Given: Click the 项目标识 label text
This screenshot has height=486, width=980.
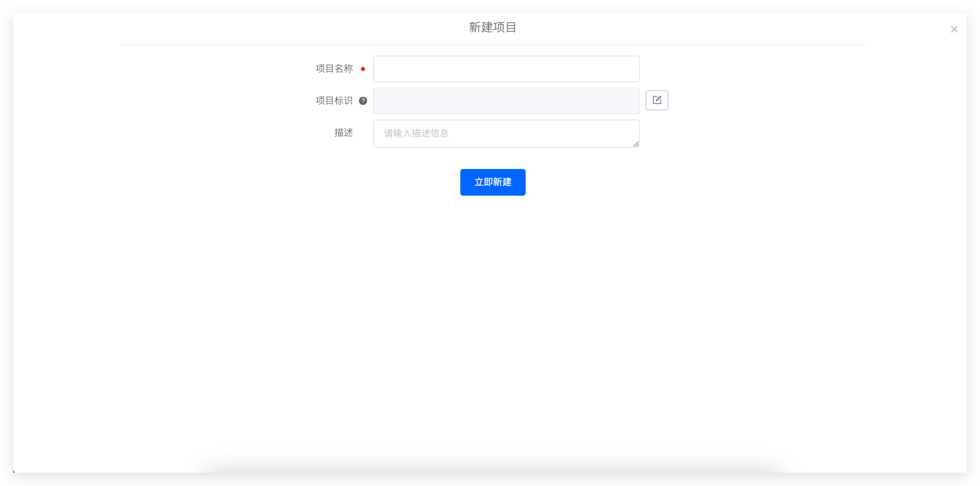Looking at the screenshot, I should point(334,101).
